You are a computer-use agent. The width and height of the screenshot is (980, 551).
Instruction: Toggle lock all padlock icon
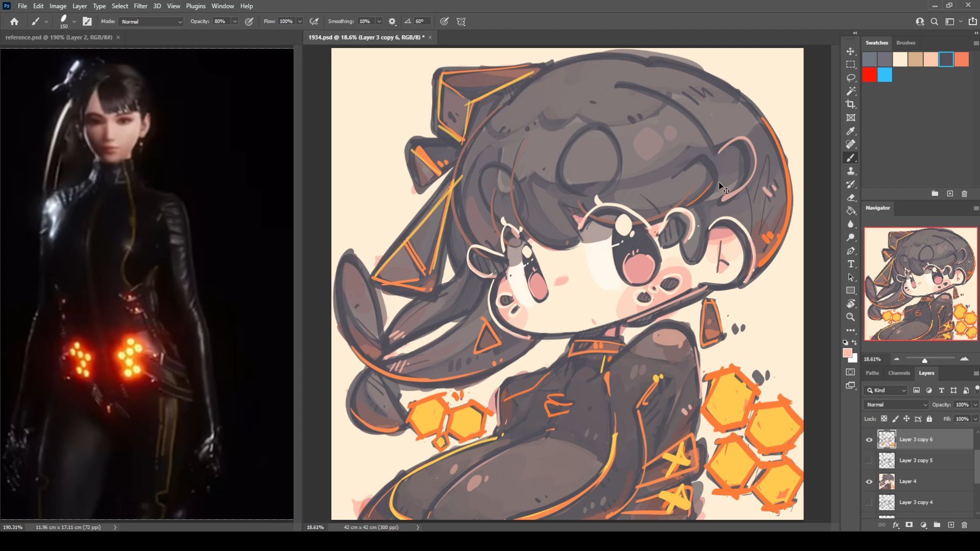[x=929, y=419]
